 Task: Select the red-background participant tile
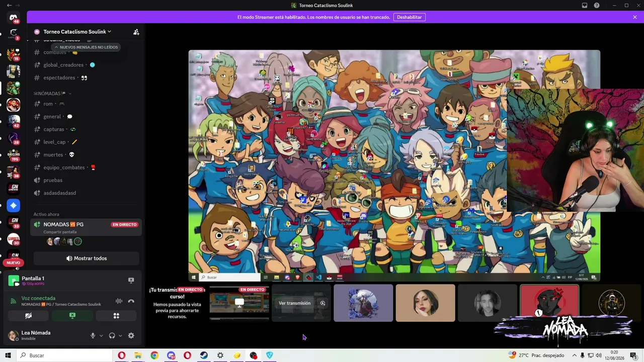tap(549, 303)
